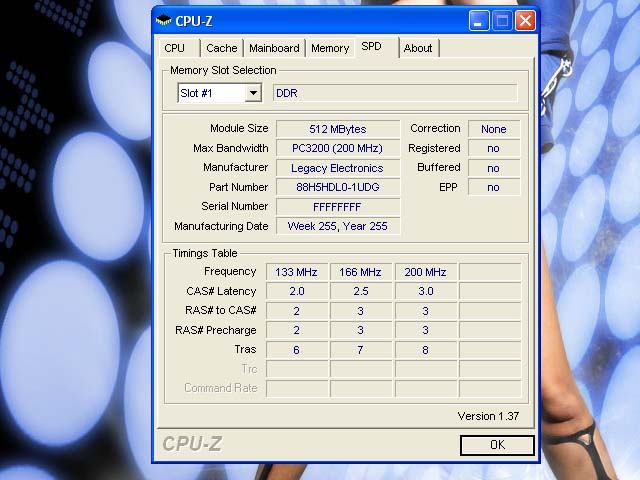Image resolution: width=640 pixels, height=480 pixels.
Task: Click the Registered value no
Action: (494, 148)
